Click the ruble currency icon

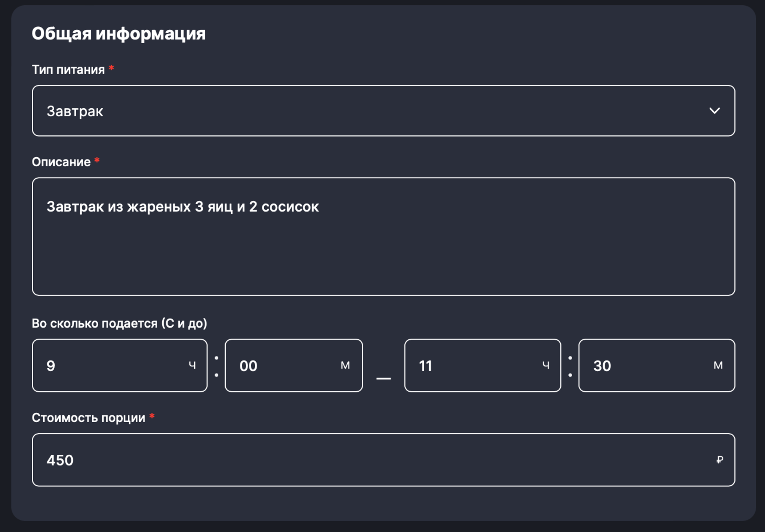point(719,460)
